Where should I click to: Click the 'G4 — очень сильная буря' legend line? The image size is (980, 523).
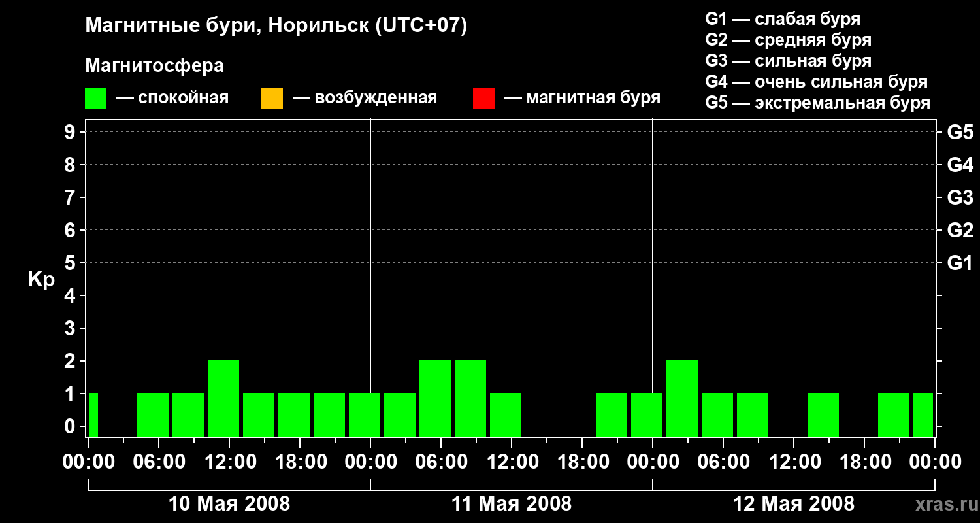point(817,82)
